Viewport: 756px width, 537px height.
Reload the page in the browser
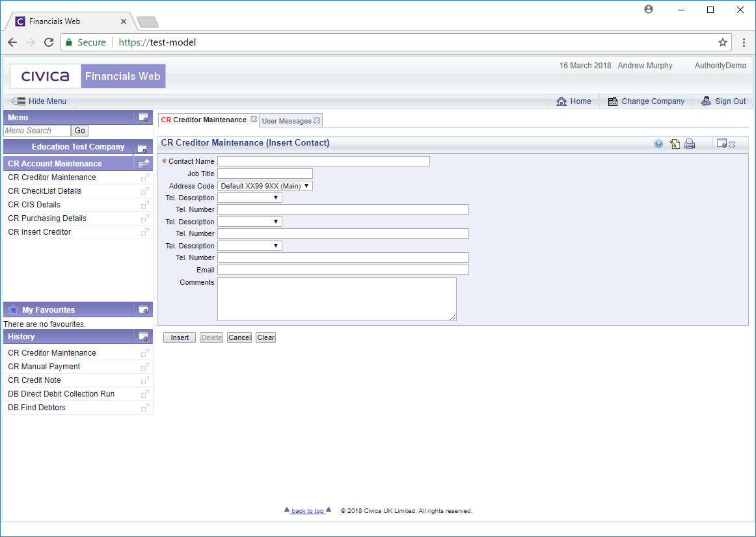(x=49, y=42)
